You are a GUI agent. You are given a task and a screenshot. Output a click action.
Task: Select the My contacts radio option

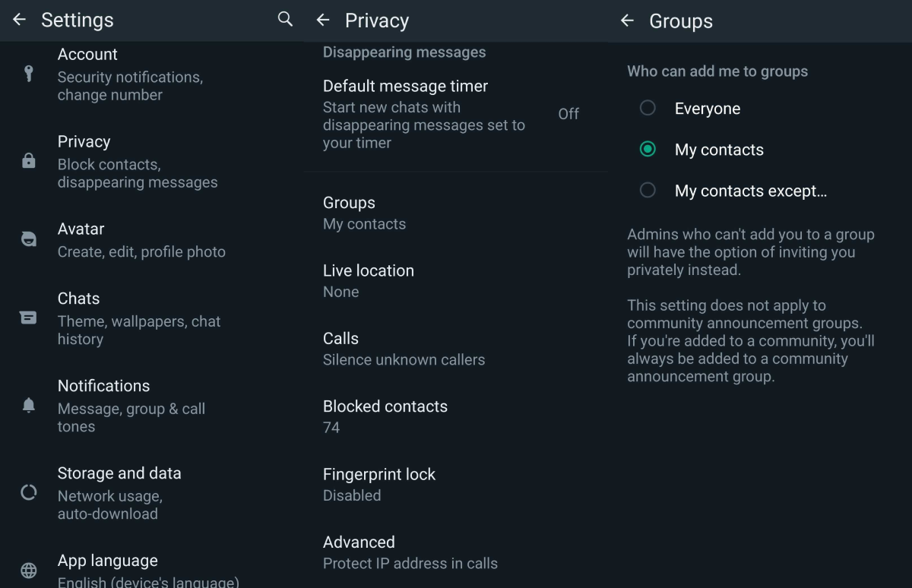coord(648,150)
